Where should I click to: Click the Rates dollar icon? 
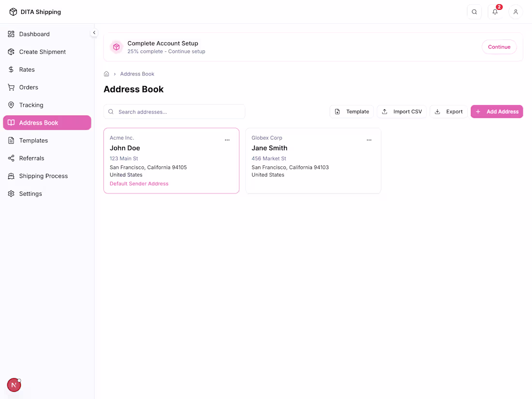click(x=11, y=70)
